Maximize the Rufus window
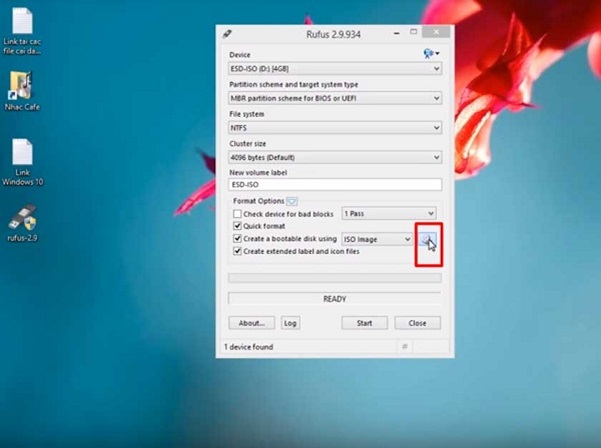 click(x=414, y=32)
